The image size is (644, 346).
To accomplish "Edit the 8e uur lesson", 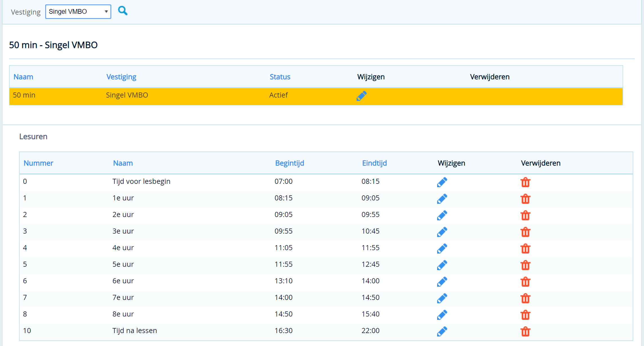I will 442,315.
